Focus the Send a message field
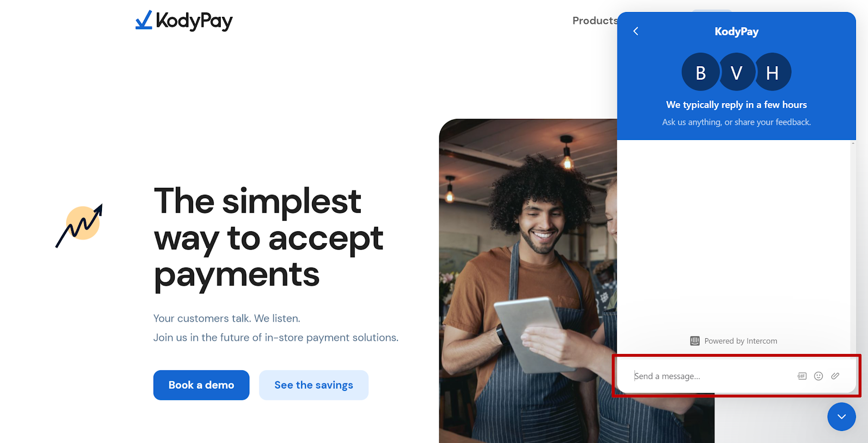Viewport: 868px width, 443px height. pos(711,376)
